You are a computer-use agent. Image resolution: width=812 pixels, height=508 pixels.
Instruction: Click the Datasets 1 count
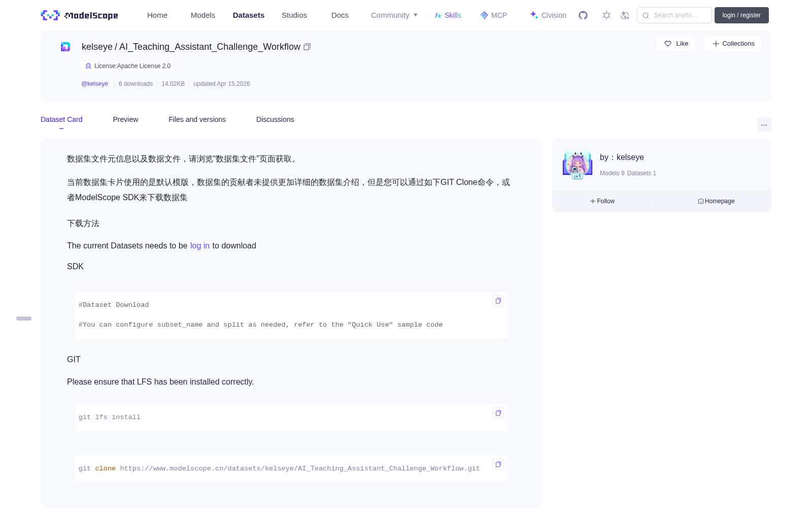pyautogui.click(x=641, y=173)
